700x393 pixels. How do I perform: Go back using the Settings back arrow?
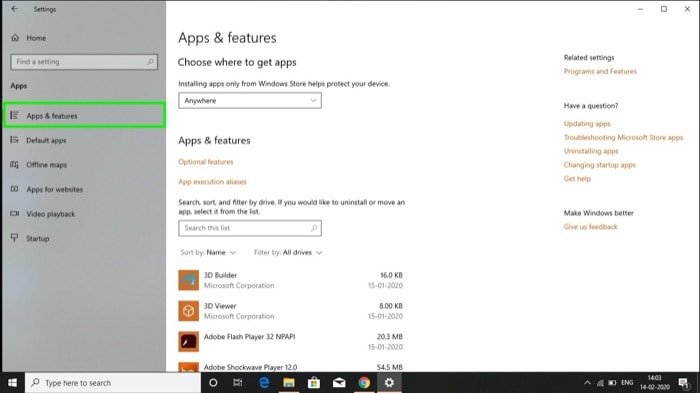click(x=14, y=9)
